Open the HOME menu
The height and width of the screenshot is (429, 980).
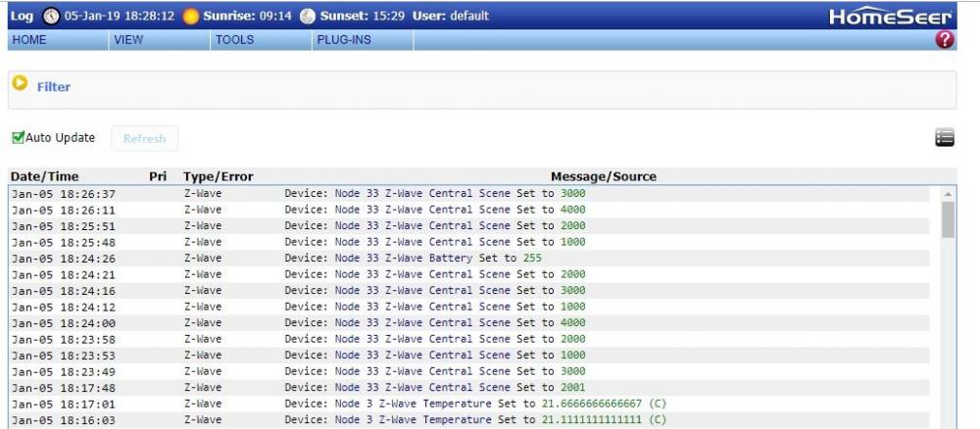(x=29, y=40)
